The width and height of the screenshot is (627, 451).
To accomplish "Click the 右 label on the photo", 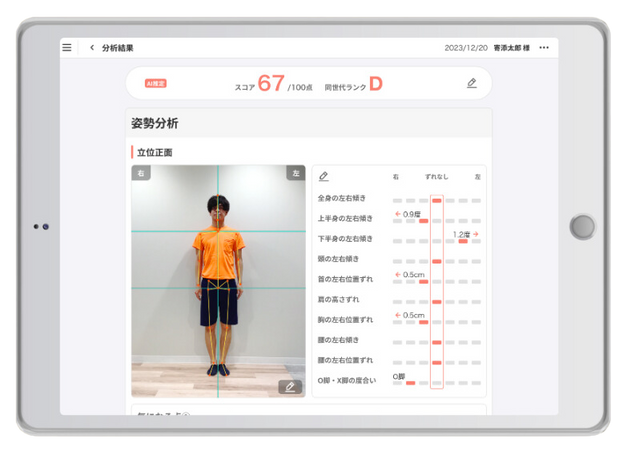I will tap(140, 173).
